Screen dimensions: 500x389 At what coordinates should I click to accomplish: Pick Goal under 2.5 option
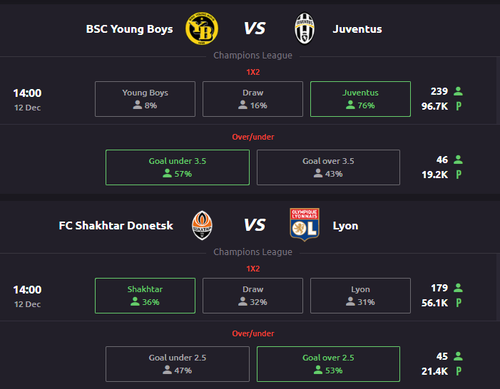click(177, 364)
